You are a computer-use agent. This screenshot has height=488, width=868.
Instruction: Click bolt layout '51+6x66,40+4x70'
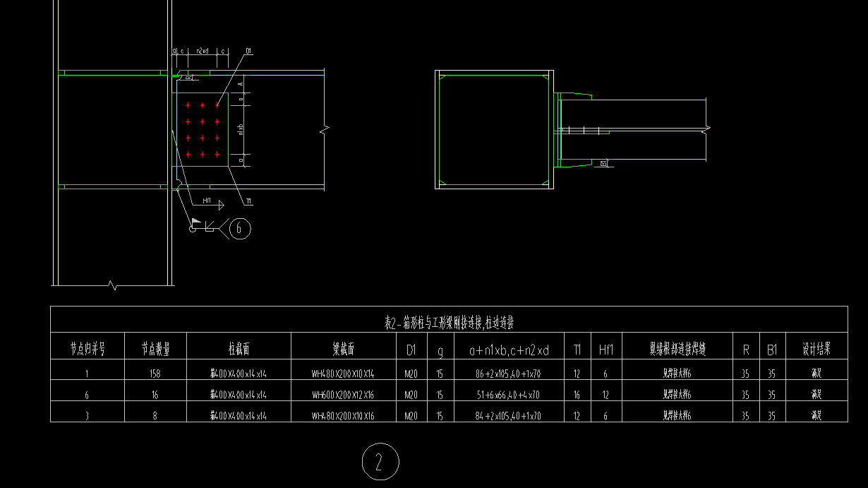pyautogui.click(x=508, y=395)
